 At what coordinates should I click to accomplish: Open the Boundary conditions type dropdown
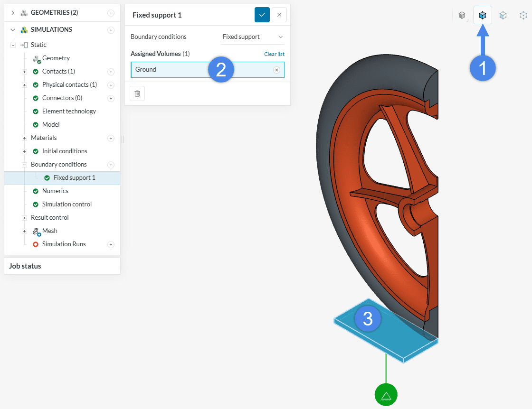(253, 37)
